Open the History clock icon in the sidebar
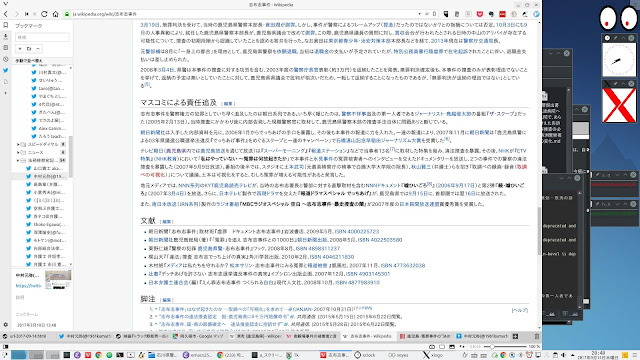The image size is (640, 360). point(5,59)
